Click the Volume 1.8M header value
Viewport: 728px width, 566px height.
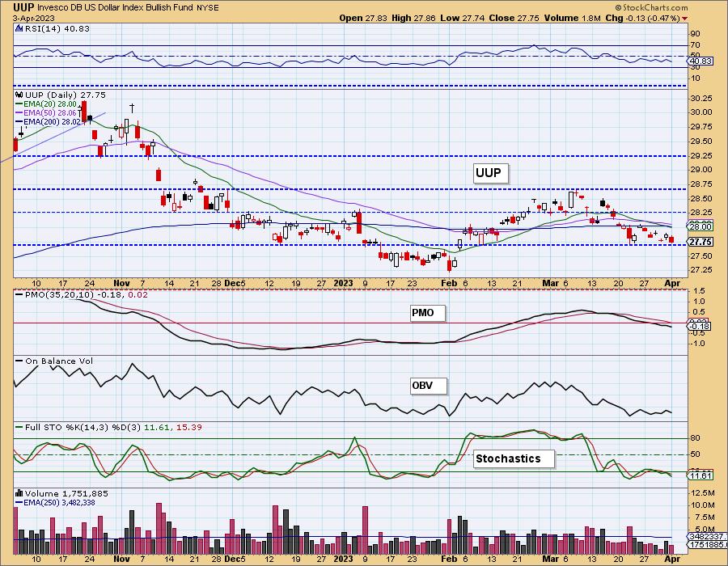pyautogui.click(x=573, y=18)
